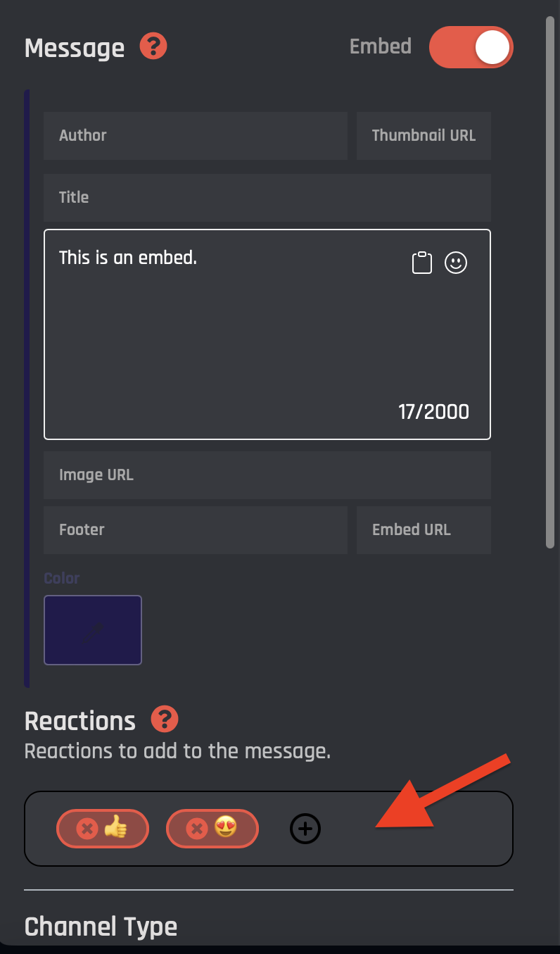Click into the Footer field
The width and height of the screenshot is (560, 954).
(x=196, y=530)
